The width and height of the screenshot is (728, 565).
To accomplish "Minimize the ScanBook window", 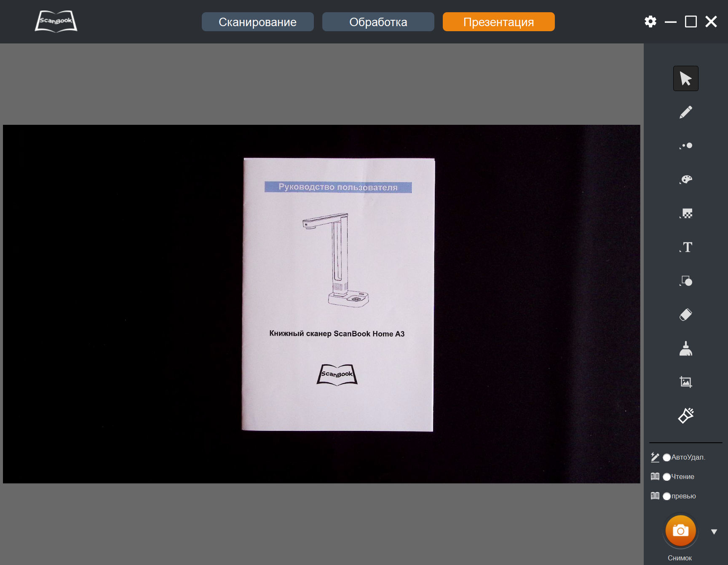I will coord(671,22).
